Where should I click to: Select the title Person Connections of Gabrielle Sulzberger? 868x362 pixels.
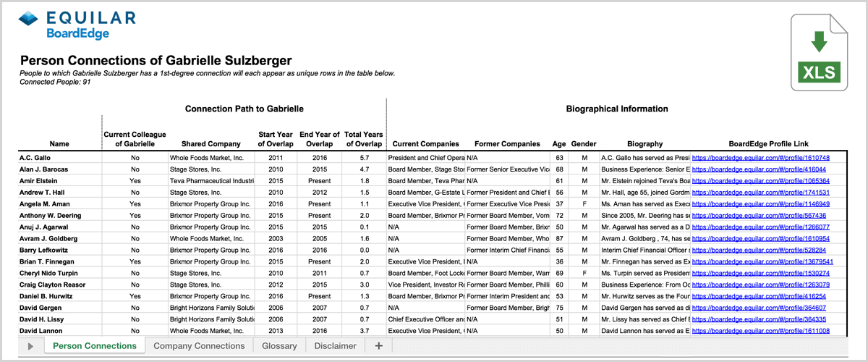coord(156,60)
